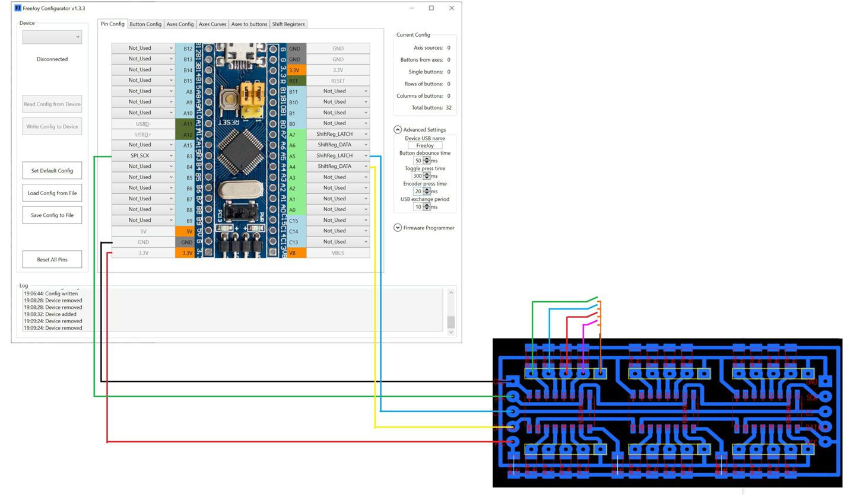The image size is (857, 504).
Task: Click the Log panel scrollbar down arrow
Action: pyautogui.click(x=451, y=332)
